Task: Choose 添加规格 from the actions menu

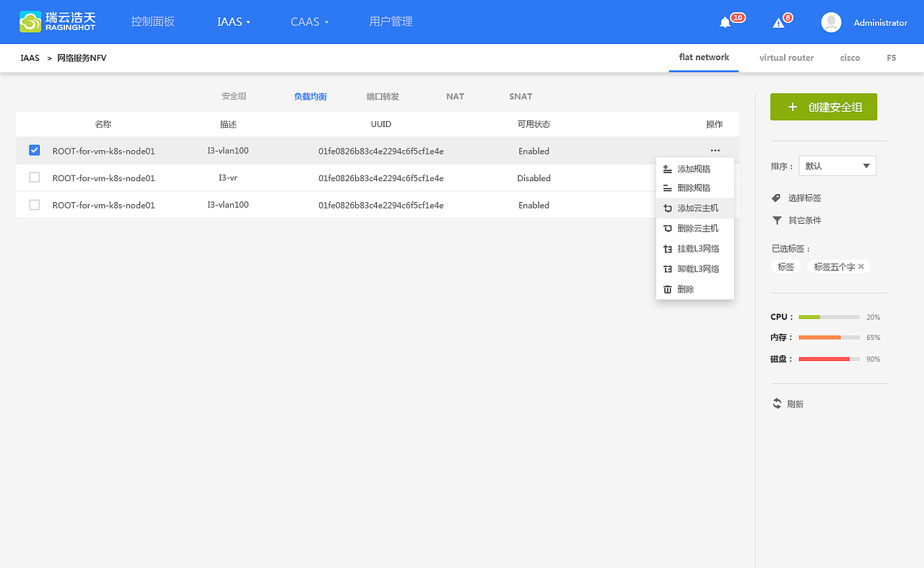Action: [694, 169]
